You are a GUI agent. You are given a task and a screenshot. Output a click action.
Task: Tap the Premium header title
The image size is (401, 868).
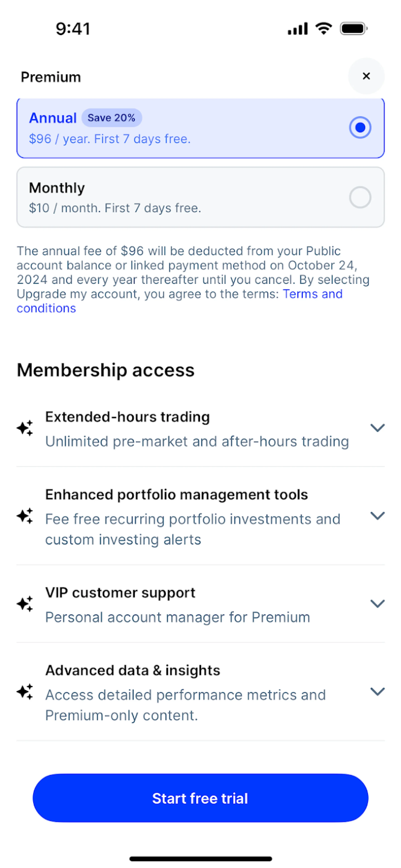click(x=51, y=77)
